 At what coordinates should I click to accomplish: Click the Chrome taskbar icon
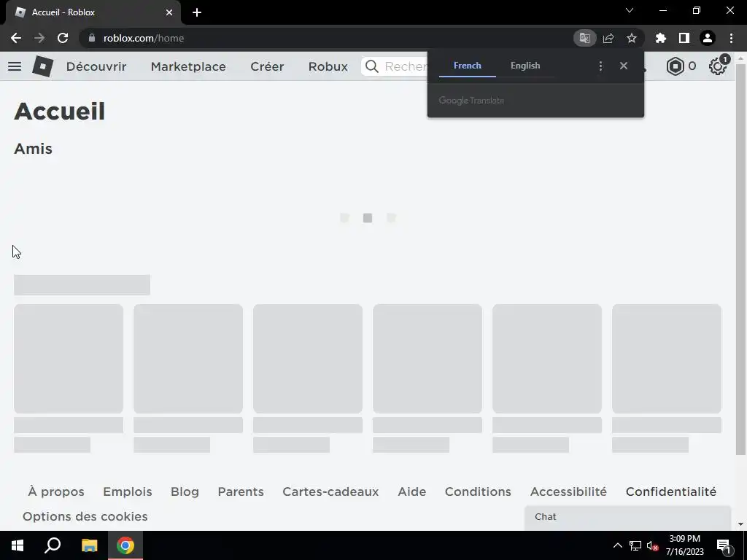coord(125,545)
